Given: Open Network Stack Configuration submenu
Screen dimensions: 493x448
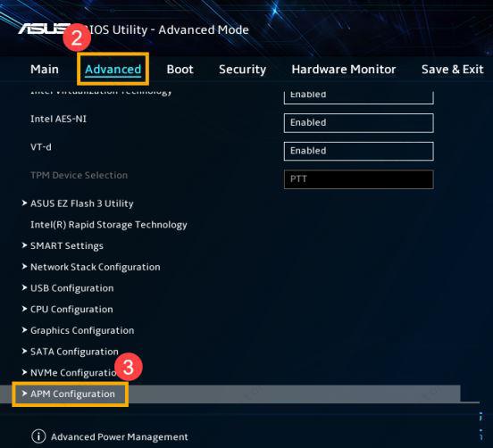Looking at the screenshot, I should pos(95,267).
